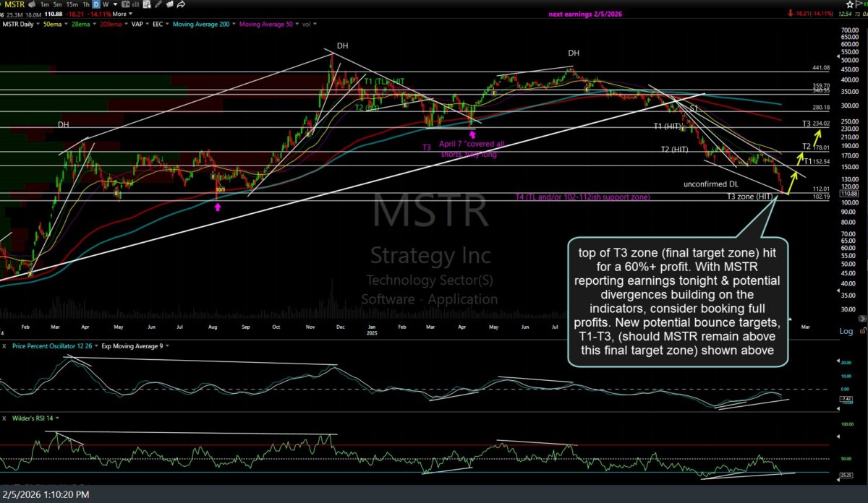
Task: Toggle the Log scale on the price axis
Action: coord(846,331)
